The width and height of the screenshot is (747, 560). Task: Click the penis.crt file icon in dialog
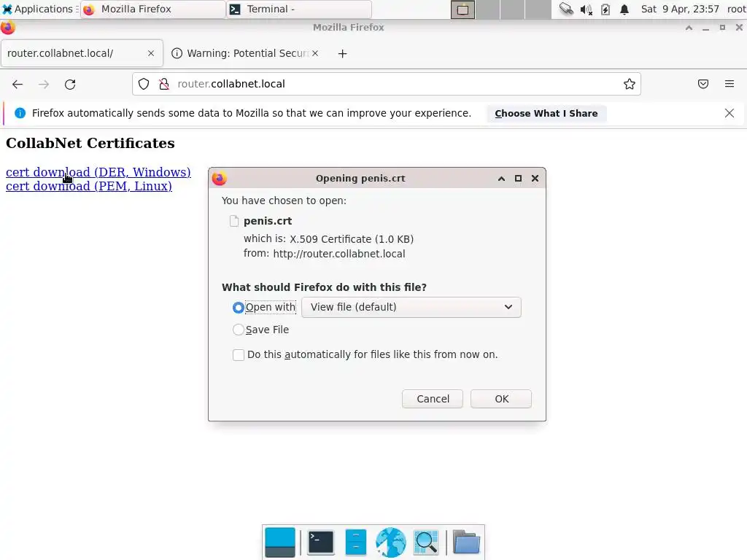pos(234,221)
